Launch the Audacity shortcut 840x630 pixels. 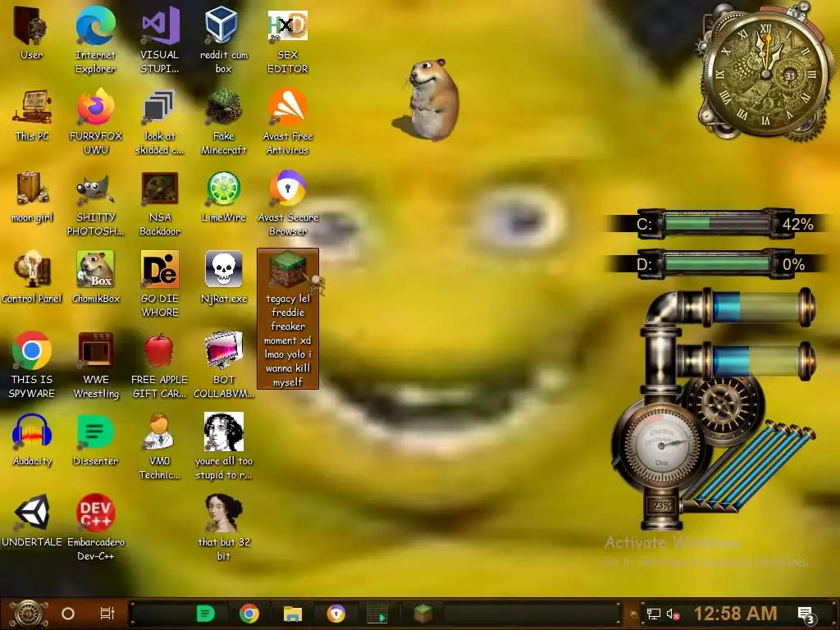click(x=32, y=441)
